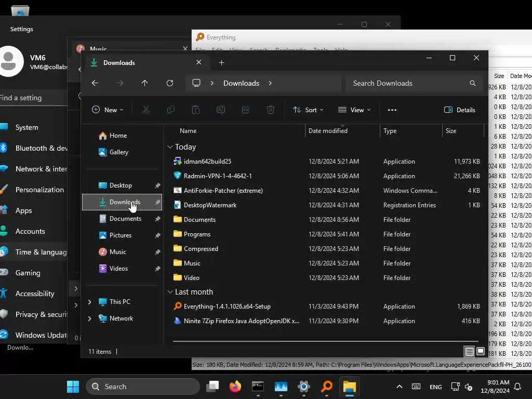Show hidden tray icons chevron
This screenshot has height=399, width=532.
tap(400, 387)
